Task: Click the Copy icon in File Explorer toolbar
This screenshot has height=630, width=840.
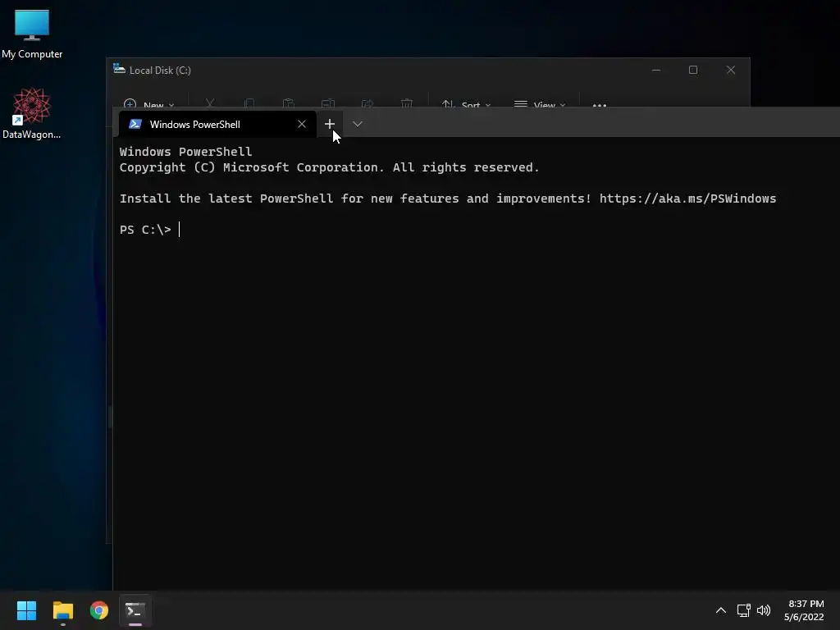Action: [249, 103]
